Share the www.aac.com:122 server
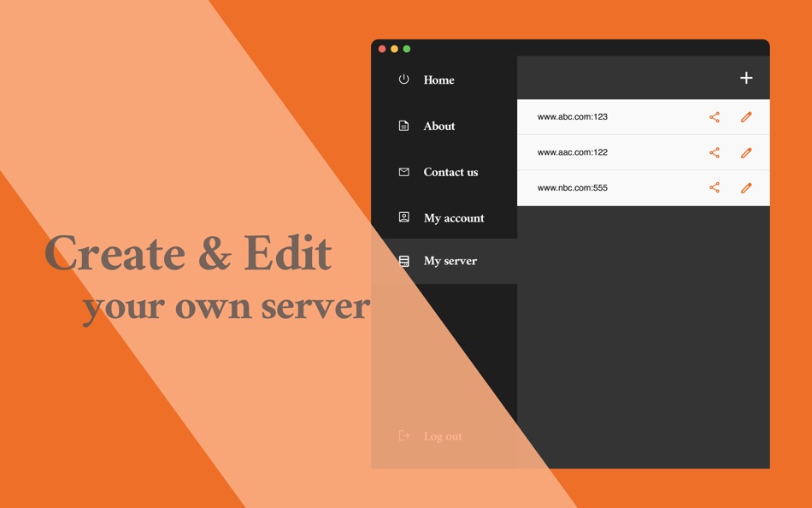Image resolution: width=812 pixels, height=508 pixels. click(x=714, y=152)
